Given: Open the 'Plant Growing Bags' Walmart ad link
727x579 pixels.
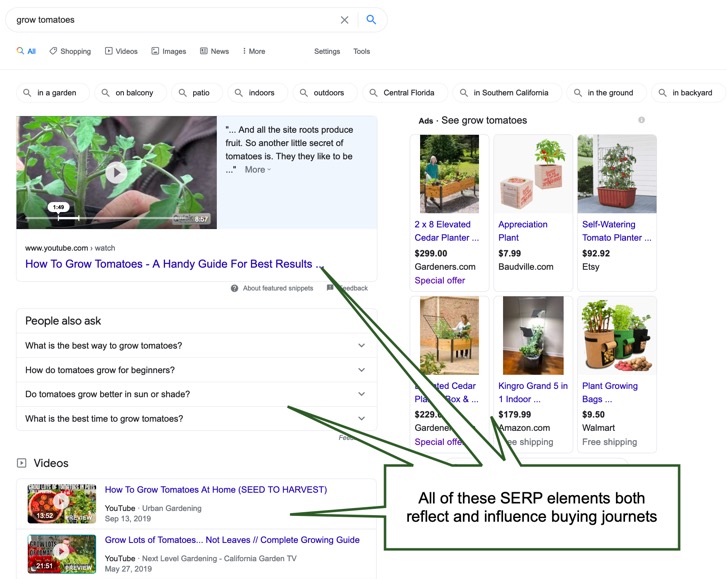Looking at the screenshot, I should (610, 392).
